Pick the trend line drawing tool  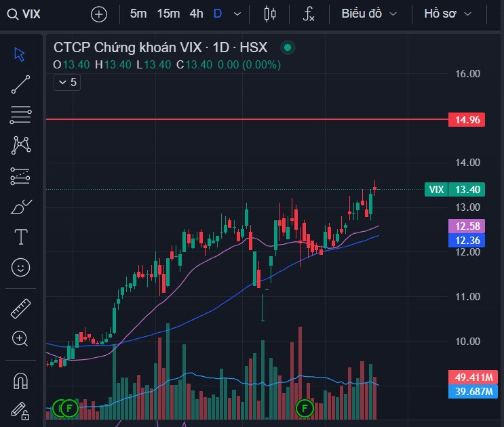pos(20,85)
